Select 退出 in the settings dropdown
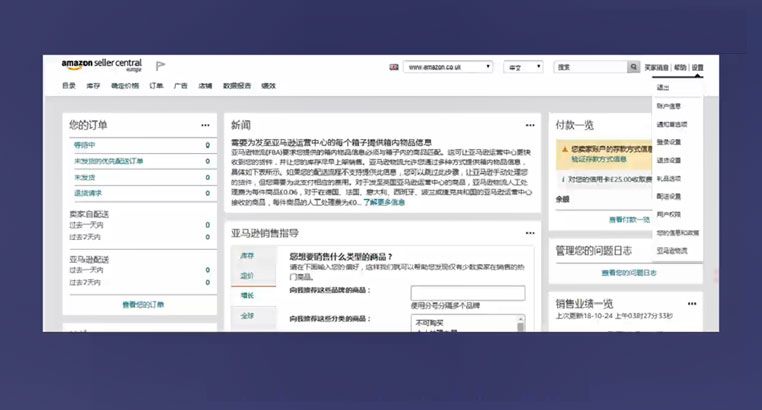 pos(663,87)
